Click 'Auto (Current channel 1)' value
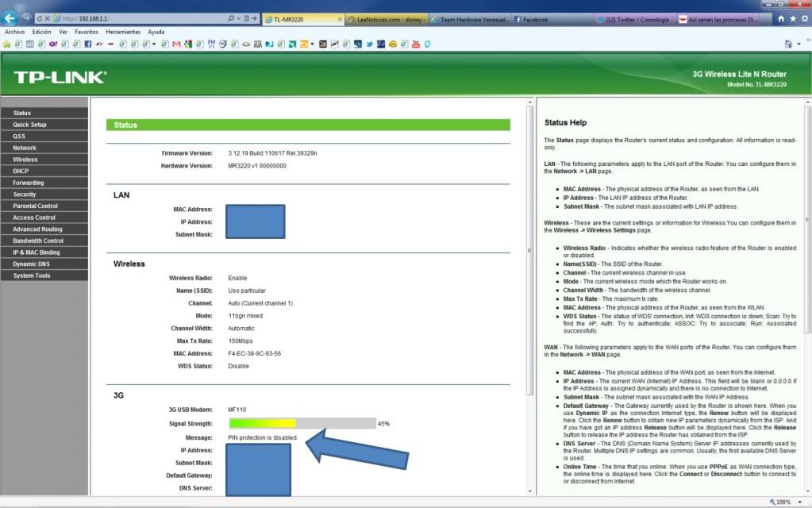The height and width of the screenshot is (508, 812). 260,303
